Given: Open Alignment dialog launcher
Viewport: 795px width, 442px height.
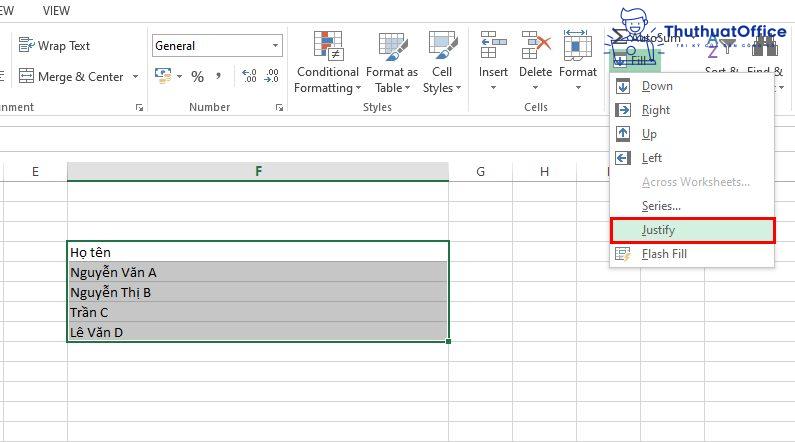Looking at the screenshot, I should coord(139,107).
